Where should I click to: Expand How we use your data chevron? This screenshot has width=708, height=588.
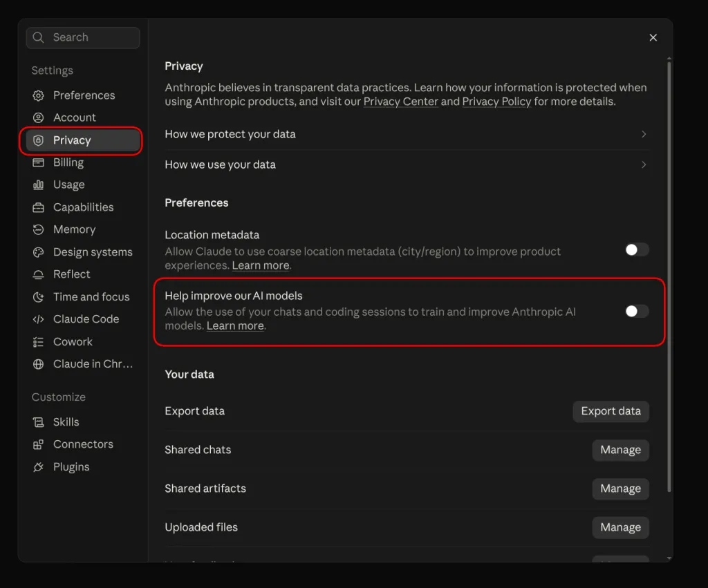pyautogui.click(x=644, y=164)
